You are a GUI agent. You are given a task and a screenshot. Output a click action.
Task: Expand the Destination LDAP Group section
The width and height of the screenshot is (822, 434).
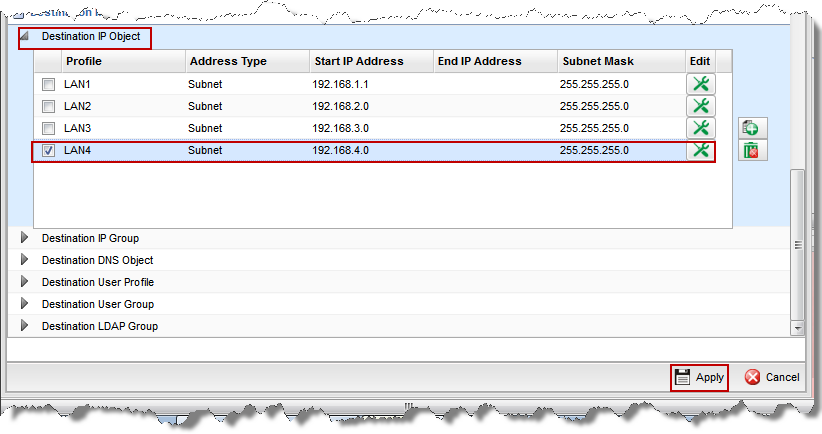tap(25, 326)
